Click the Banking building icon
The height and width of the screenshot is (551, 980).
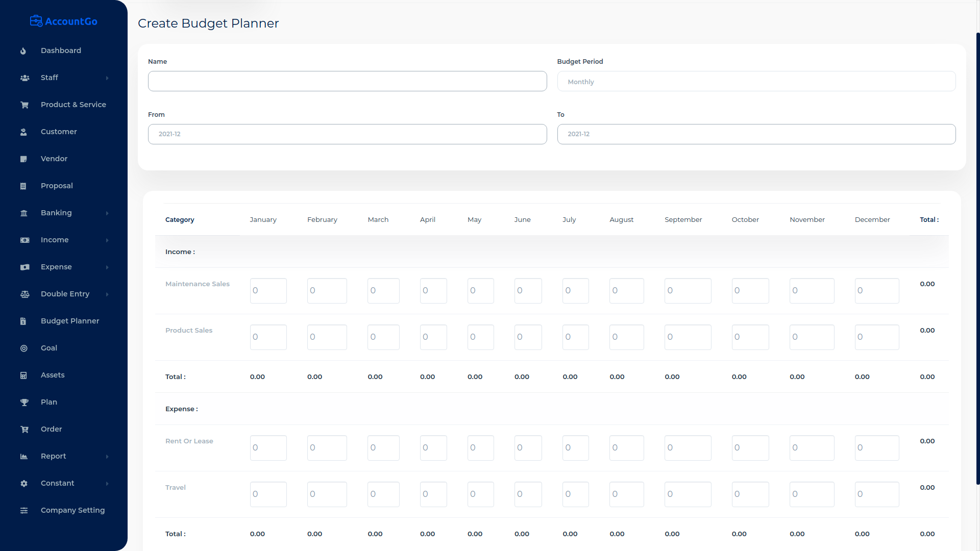pos(24,213)
